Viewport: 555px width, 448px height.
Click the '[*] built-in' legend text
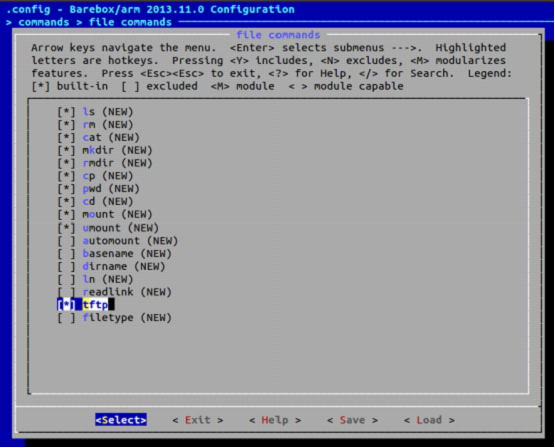point(70,86)
